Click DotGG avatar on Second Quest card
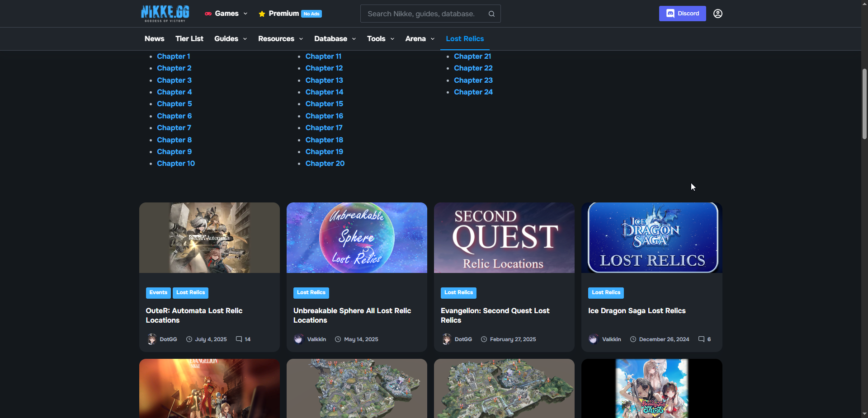The width and height of the screenshot is (868, 418). click(447, 339)
